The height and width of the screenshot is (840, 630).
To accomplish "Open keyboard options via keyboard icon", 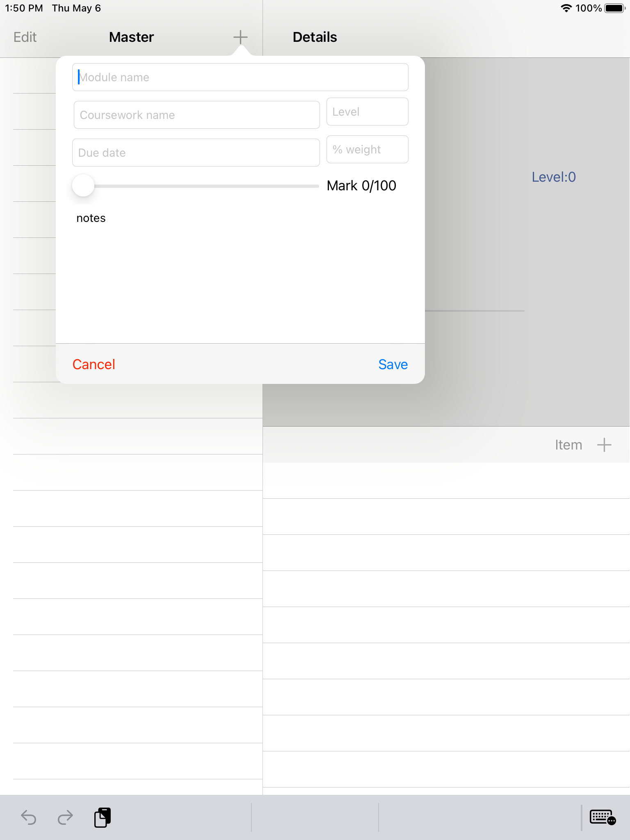I will [x=600, y=818].
